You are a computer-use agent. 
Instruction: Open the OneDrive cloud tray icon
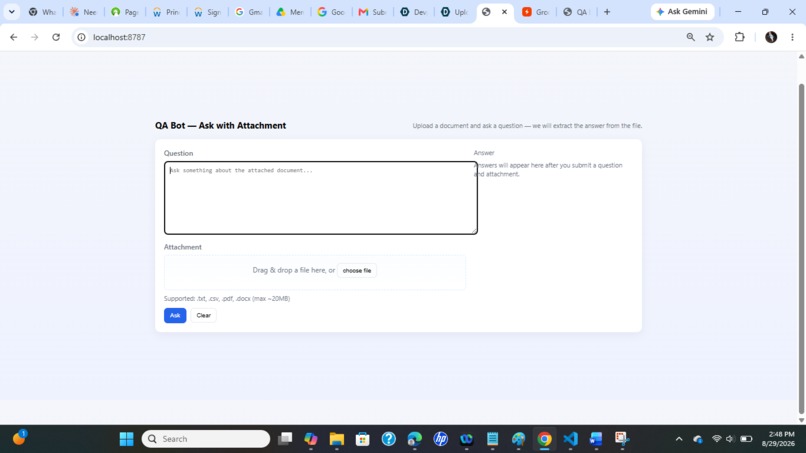tap(698, 439)
